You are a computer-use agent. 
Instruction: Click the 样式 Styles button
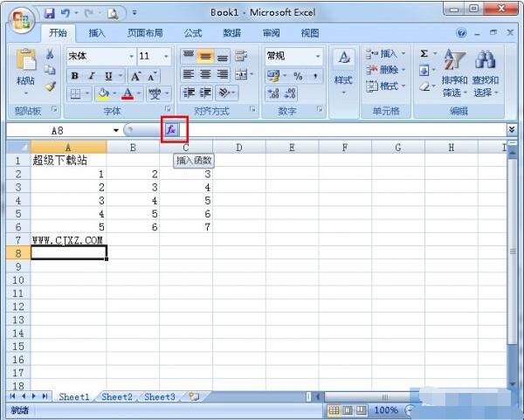343,72
